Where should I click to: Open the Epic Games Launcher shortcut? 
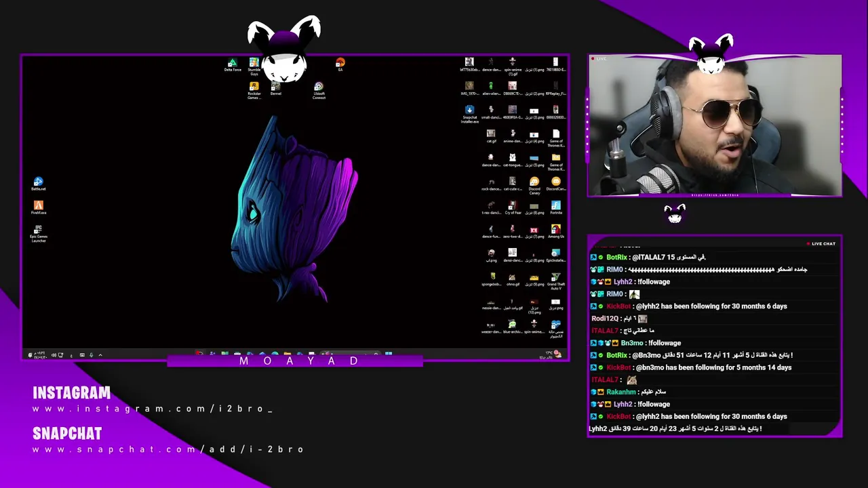tap(39, 233)
